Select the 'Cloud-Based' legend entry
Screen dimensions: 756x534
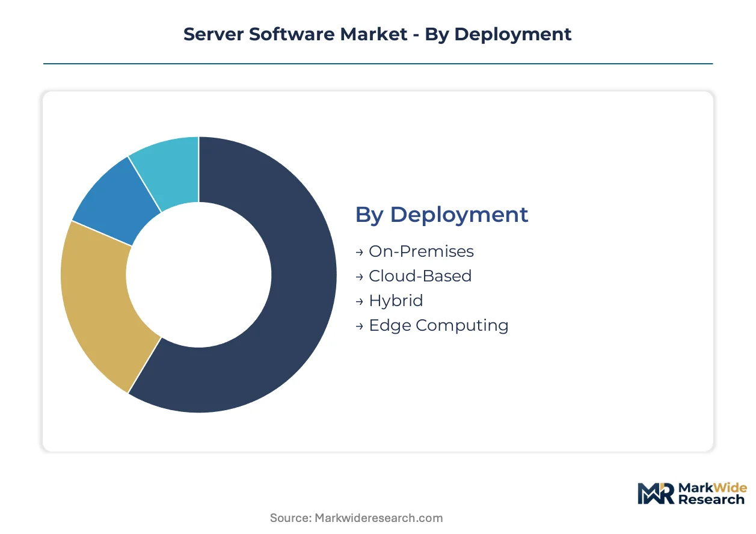coord(414,276)
